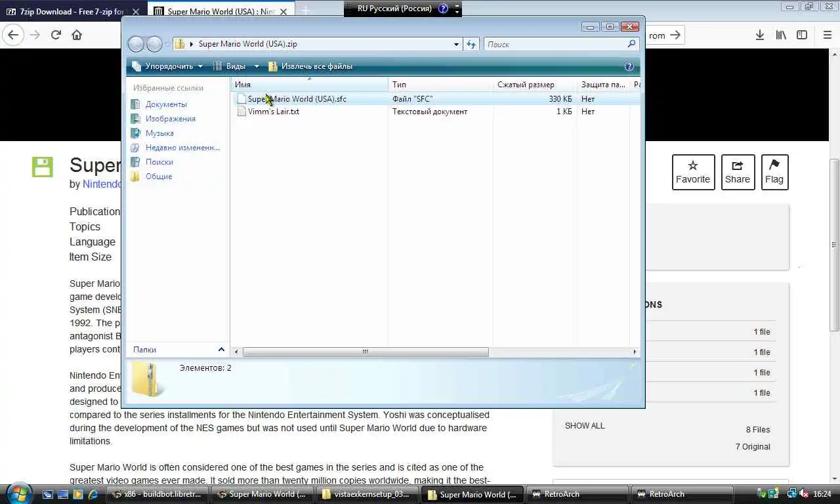The height and width of the screenshot is (504, 840).
Task: Click the Общие folder icon
Action: [x=135, y=177]
